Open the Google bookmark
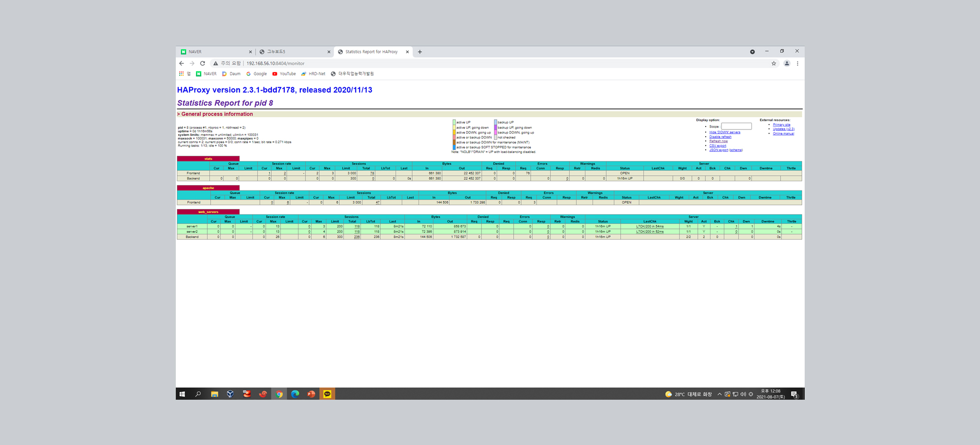The image size is (980, 445). point(256,74)
